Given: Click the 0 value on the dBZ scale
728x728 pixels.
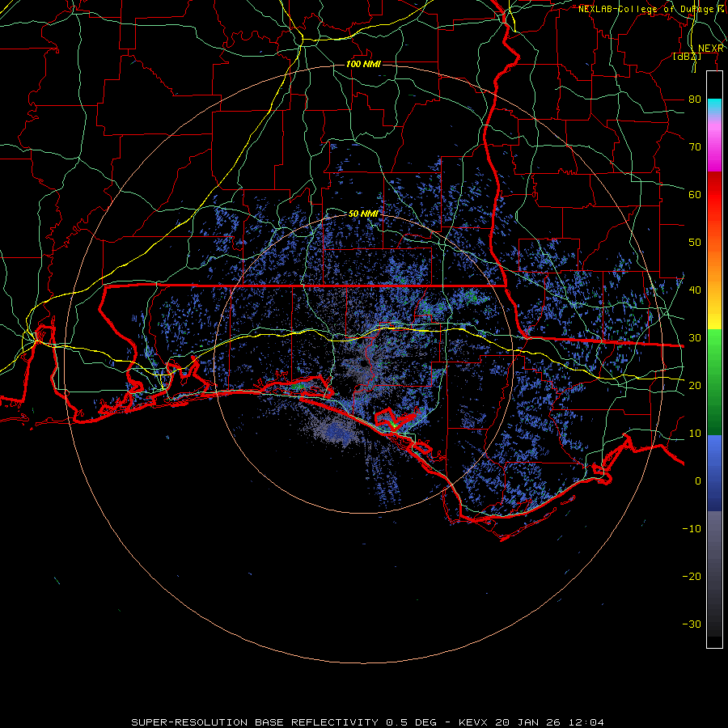Looking at the screenshot, I should pyautogui.click(x=698, y=481).
